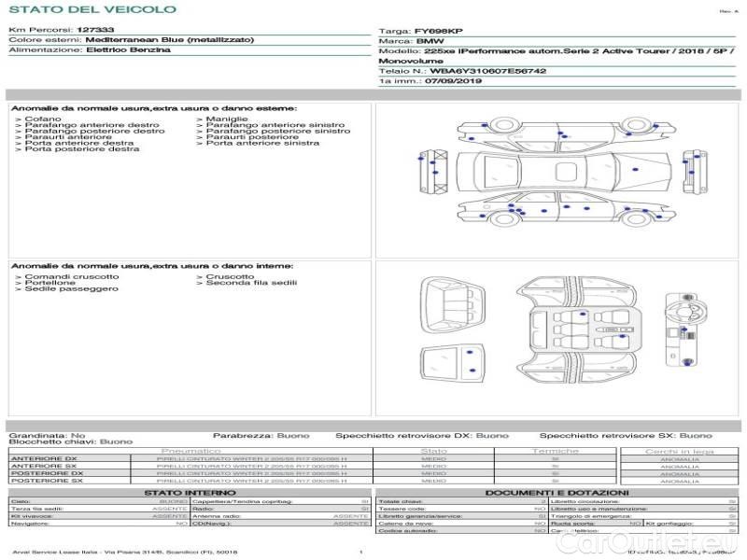747x560 pixels.
Task: Click the dashboard and steering wheel diagram
Action: tap(687, 330)
